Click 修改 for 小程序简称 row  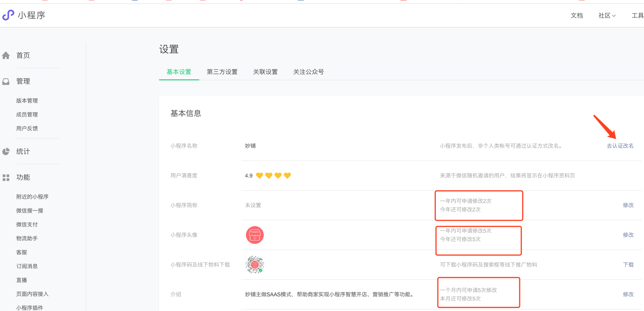coord(628,205)
